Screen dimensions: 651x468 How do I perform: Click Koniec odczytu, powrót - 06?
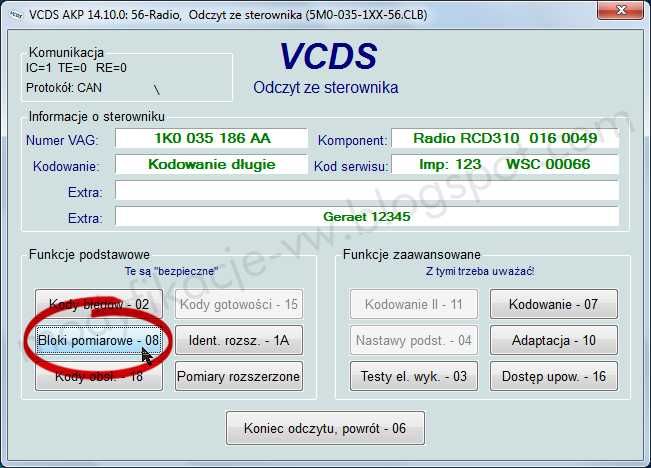click(x=325, y=428)
